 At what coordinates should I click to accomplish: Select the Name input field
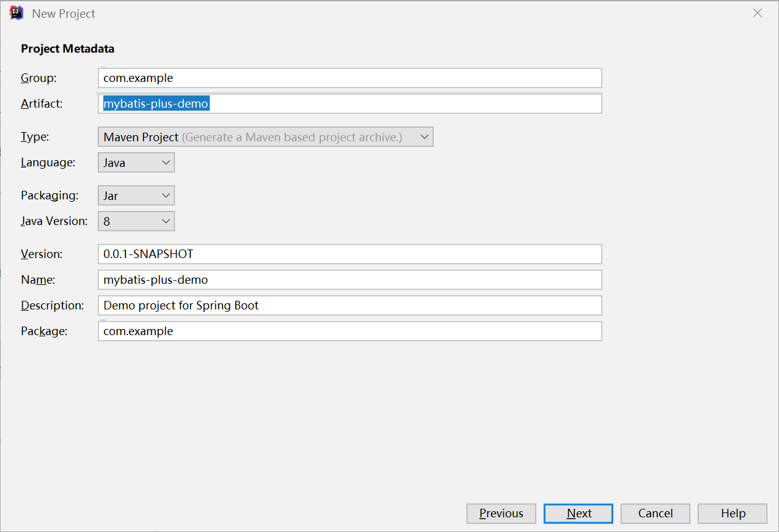click(349, 279)
